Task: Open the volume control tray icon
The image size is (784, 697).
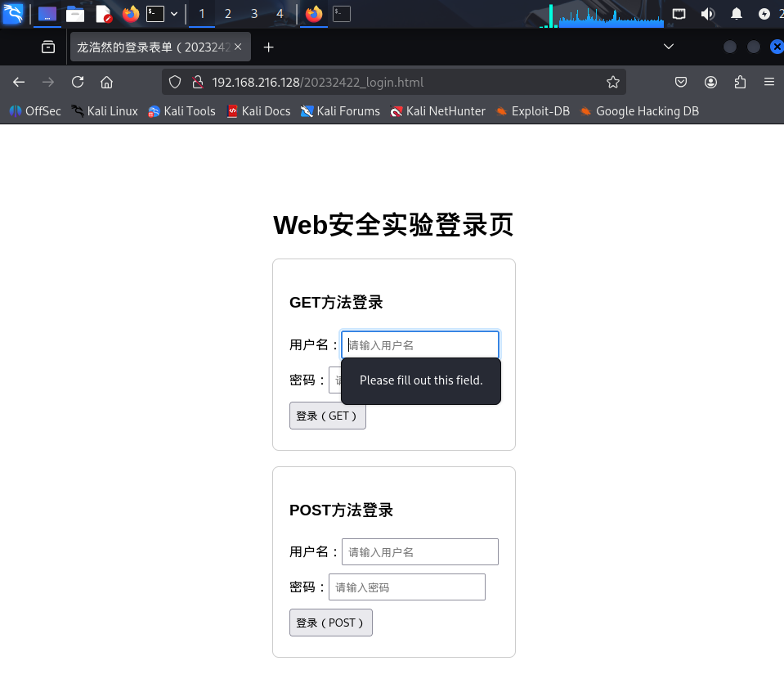Action: [x=707, y=14]
